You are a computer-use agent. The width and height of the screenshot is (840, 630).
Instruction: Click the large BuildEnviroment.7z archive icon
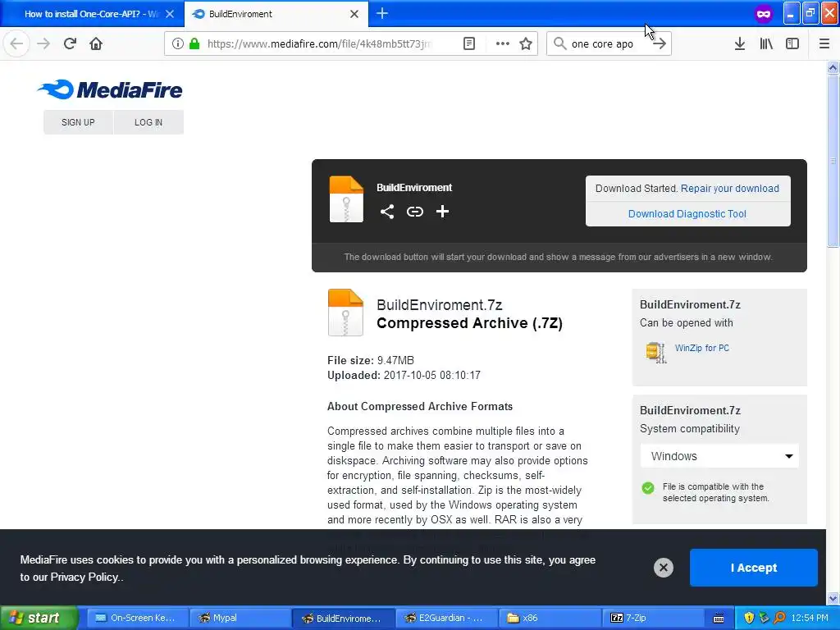click(x=345, y=313)
